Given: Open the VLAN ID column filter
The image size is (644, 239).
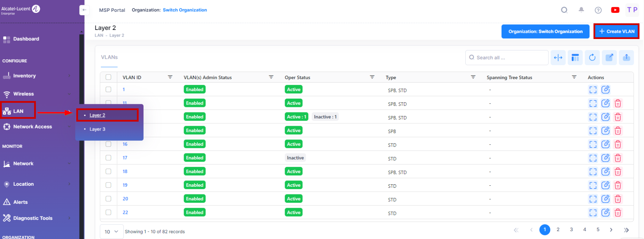Looking at the screenshot, I should [x=170, y=77].
